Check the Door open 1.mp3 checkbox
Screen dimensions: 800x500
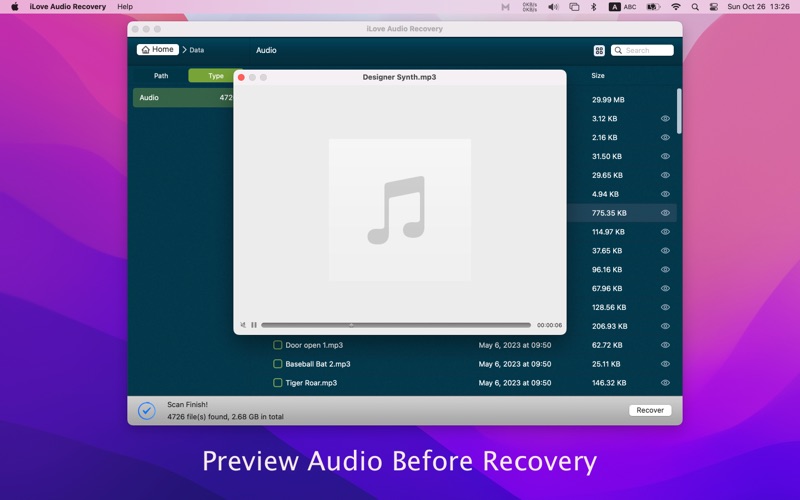[x=278, y=345]
